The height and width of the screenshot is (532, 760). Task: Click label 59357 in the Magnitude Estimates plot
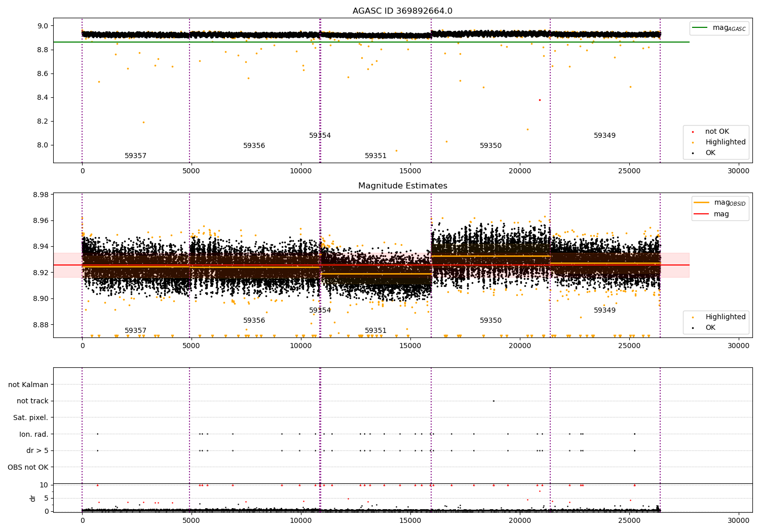(135, 331)
